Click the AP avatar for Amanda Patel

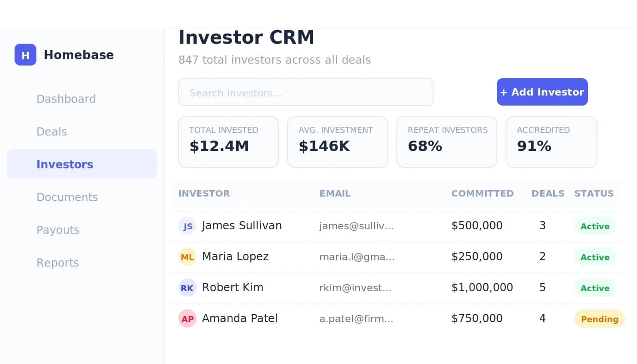(187, 318)
